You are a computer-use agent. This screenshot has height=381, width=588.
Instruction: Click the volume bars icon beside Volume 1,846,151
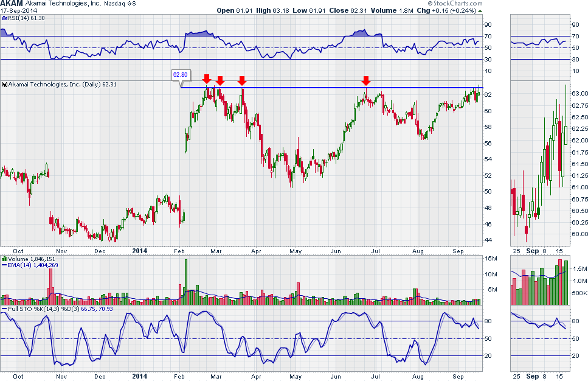coord(4,259)
